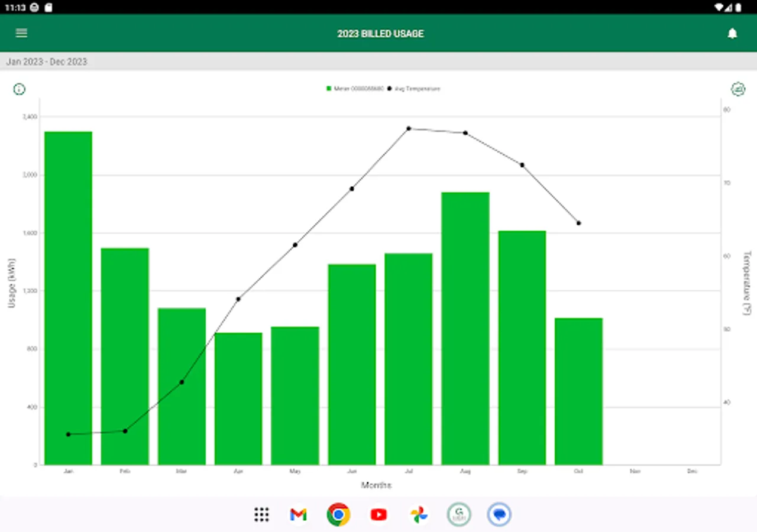Open the Jan 2023 - Dec 2023 range selector

46,61
